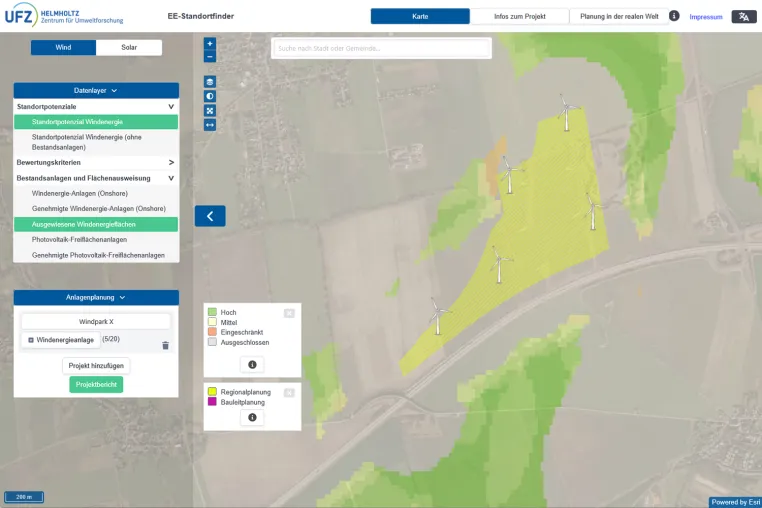
Task: Collapse the Standortpotenziale section
Action: pos(96,106)
